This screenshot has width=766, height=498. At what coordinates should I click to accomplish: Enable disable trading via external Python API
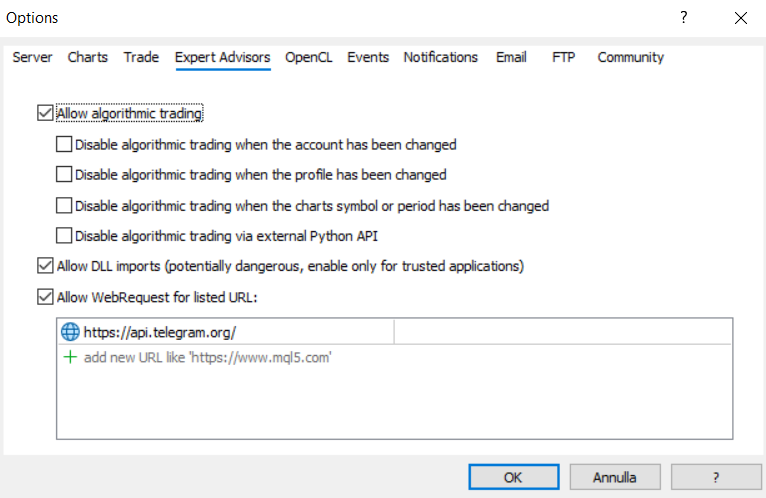[x=65, y=236]
